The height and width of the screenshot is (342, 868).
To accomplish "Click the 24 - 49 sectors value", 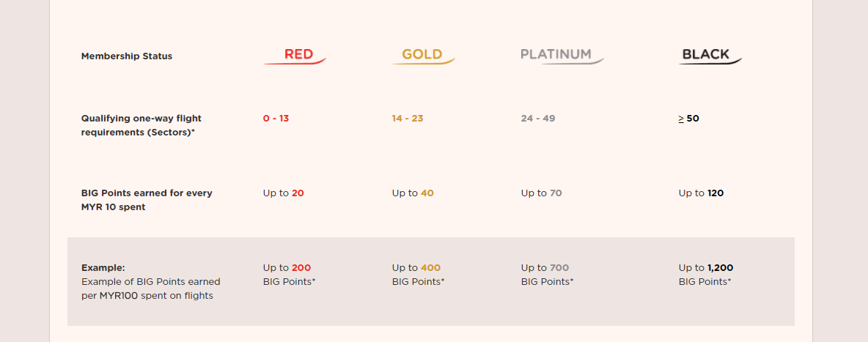I will (x=538, y=119).
